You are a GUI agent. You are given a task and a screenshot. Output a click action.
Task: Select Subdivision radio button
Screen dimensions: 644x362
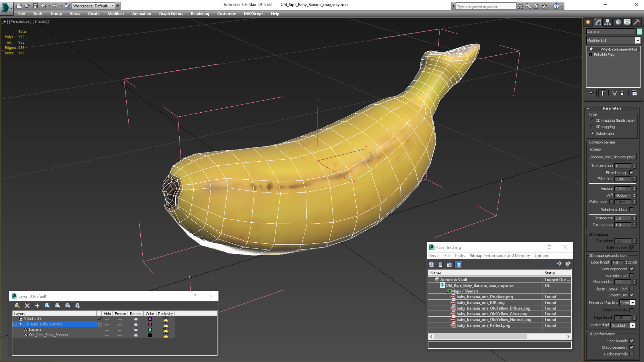coord(592,133)
